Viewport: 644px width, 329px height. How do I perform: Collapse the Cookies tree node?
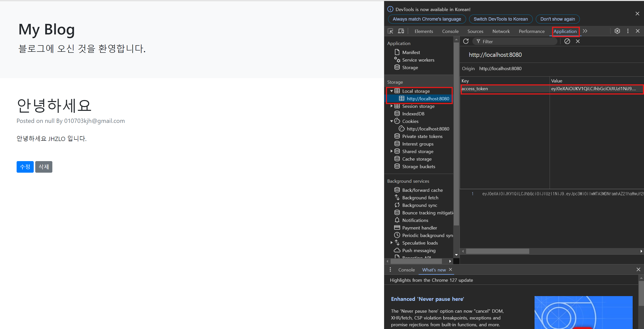pyautogui.click(x=392, y=121)
